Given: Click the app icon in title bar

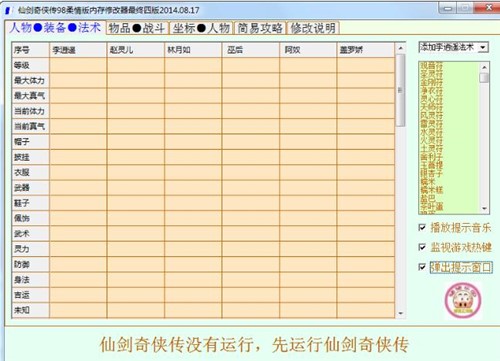Looking at the screenshot, I should pyautogui.click(x=8, y=10).
